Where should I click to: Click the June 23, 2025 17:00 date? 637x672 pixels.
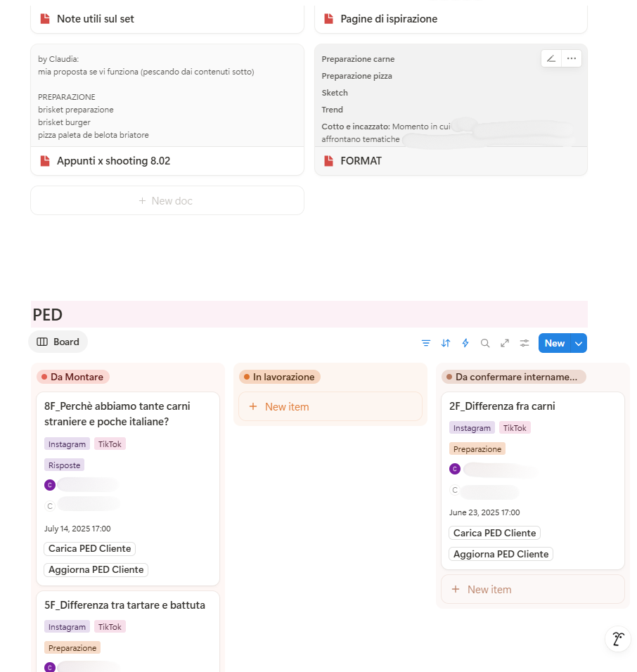click(484, 512)
